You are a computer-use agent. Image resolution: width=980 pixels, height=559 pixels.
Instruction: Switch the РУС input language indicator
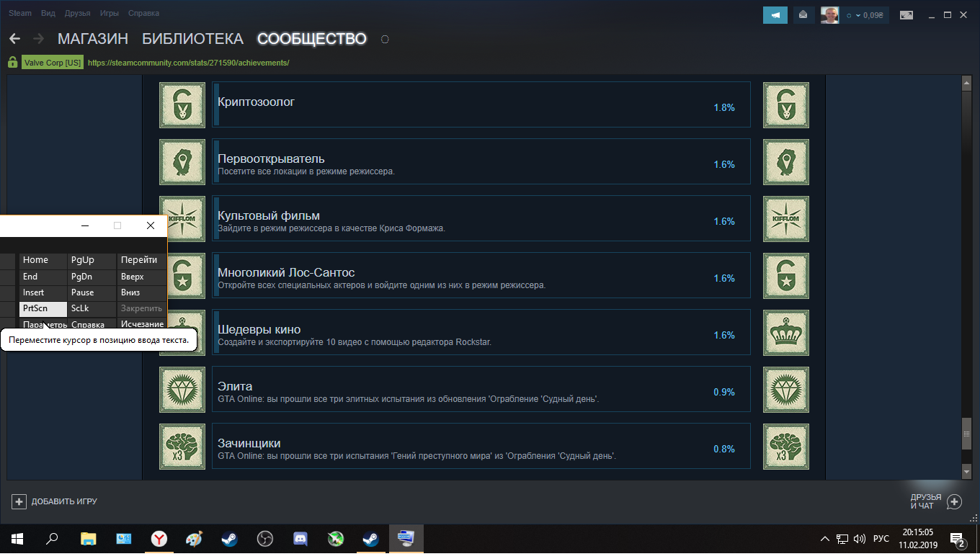pos(881,539)
